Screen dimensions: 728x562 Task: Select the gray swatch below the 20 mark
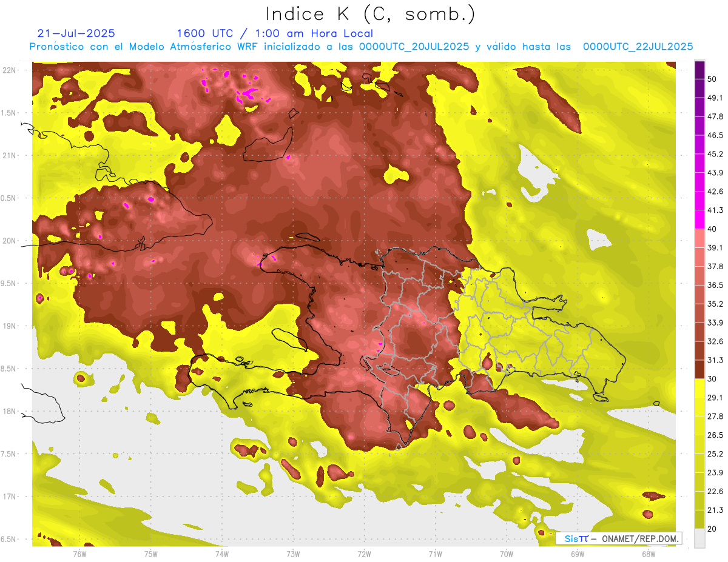click(699, 538)
